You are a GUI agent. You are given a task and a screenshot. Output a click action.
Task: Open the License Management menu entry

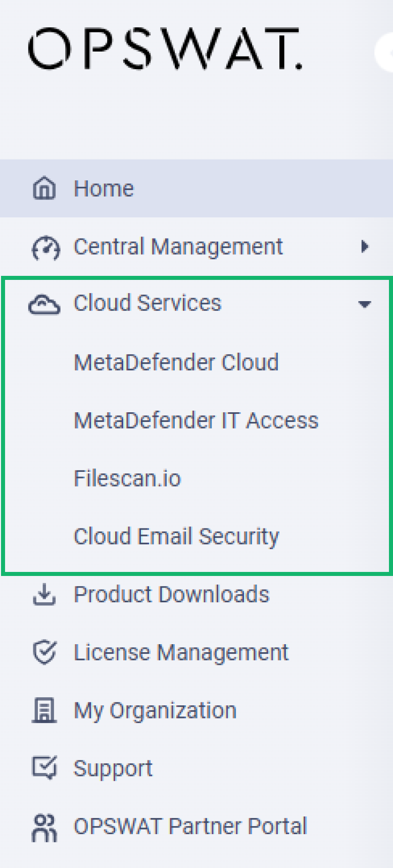[181, 652]
